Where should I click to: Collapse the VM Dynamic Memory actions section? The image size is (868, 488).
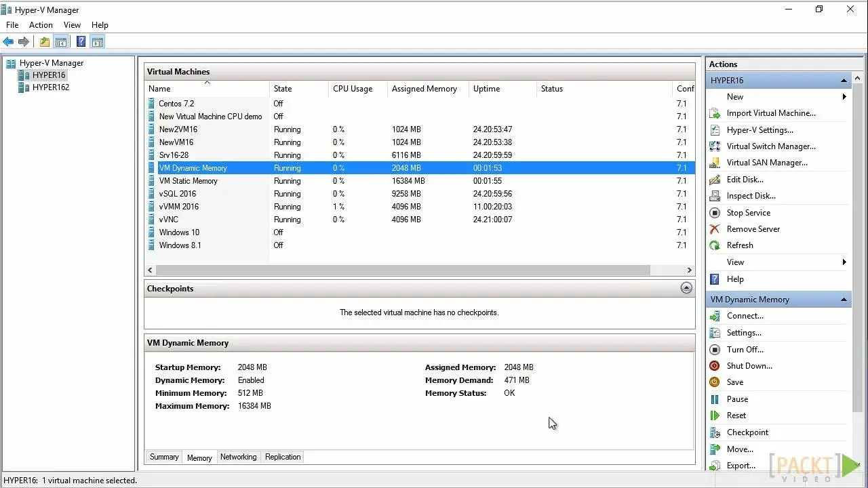pos(844,300)
